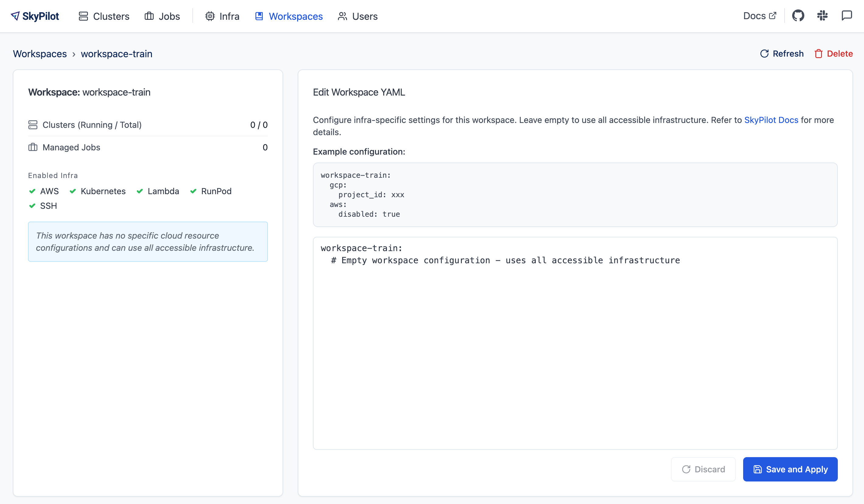864x504 pixels.
Task: Open the Docs external link
Action: point(760,16)
